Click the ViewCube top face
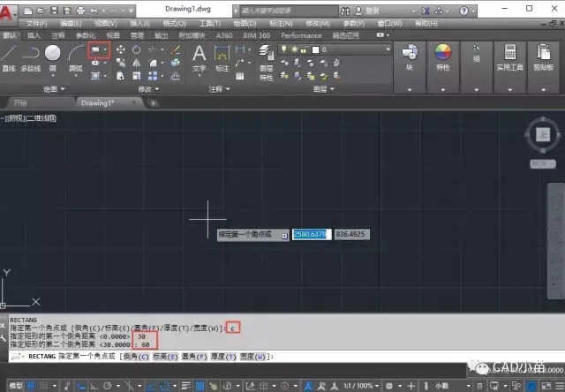The height and width of the screenshot is (392, 565). point(543,135)
